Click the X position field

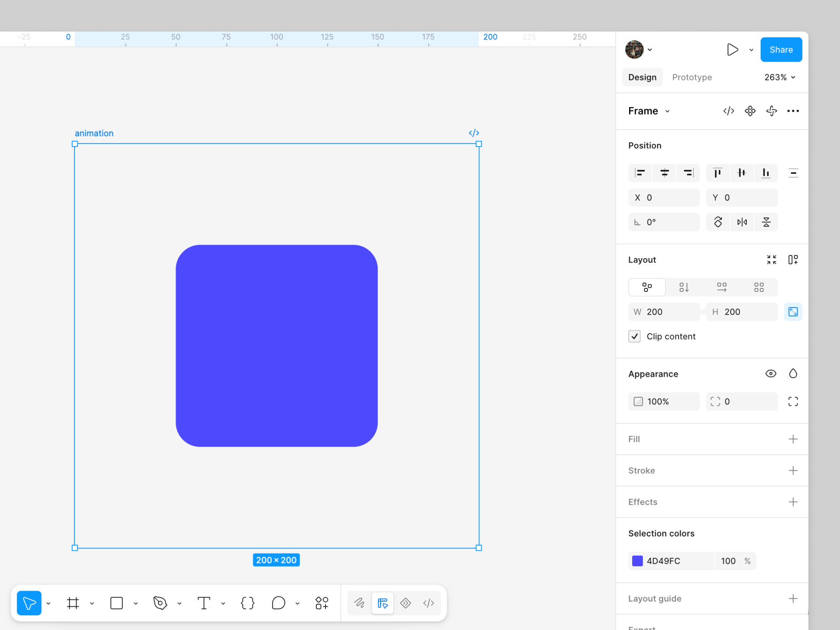coord(664,198)
